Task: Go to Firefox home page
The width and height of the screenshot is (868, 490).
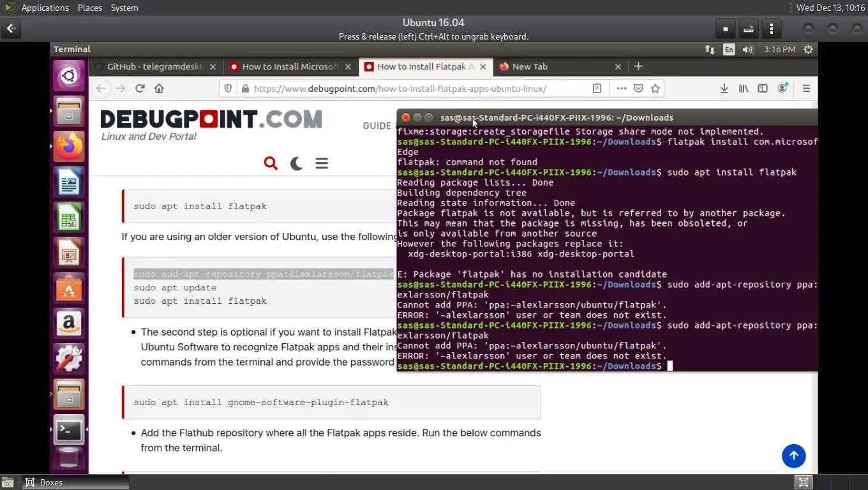Action: [x=159, y=89]
